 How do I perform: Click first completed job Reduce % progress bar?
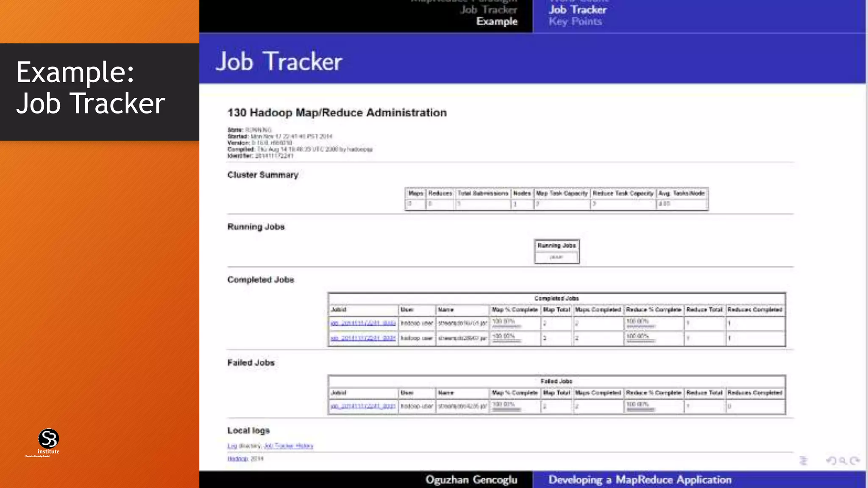tap(640, 327)
